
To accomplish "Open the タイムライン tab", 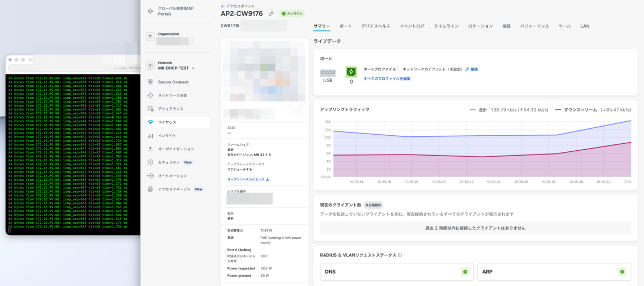I will click(x=447, y=26).
